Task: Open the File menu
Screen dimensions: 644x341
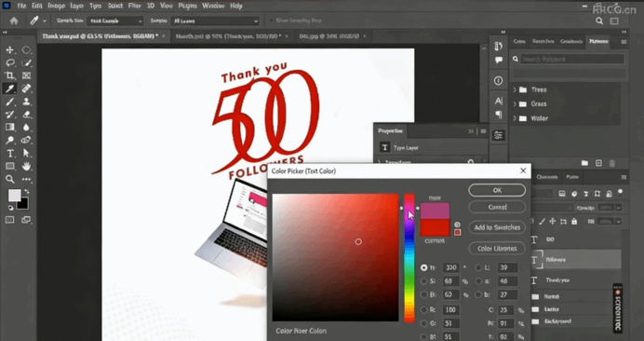Action: point(21,7)
